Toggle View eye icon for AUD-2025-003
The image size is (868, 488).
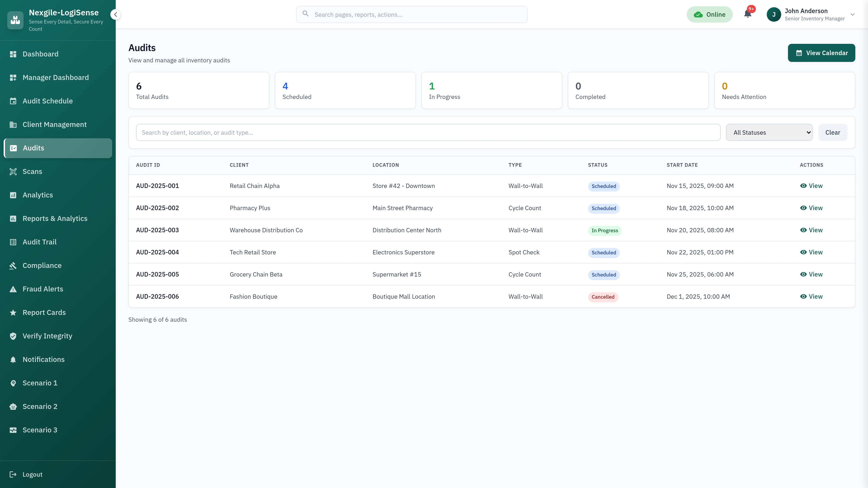click(x=804, y=230)
